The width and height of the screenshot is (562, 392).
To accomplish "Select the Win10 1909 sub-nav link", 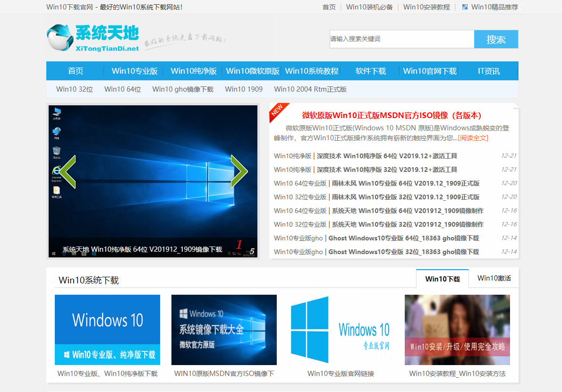I will point(244,89).
